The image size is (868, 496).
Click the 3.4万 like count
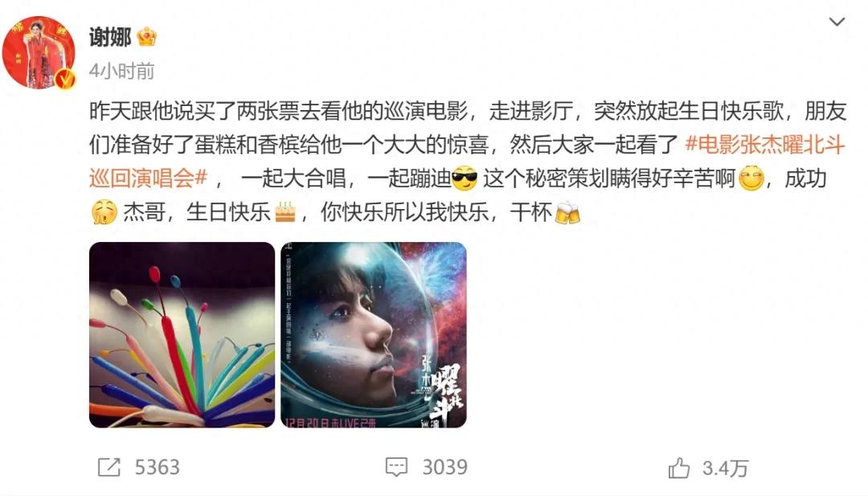[725, 469]
